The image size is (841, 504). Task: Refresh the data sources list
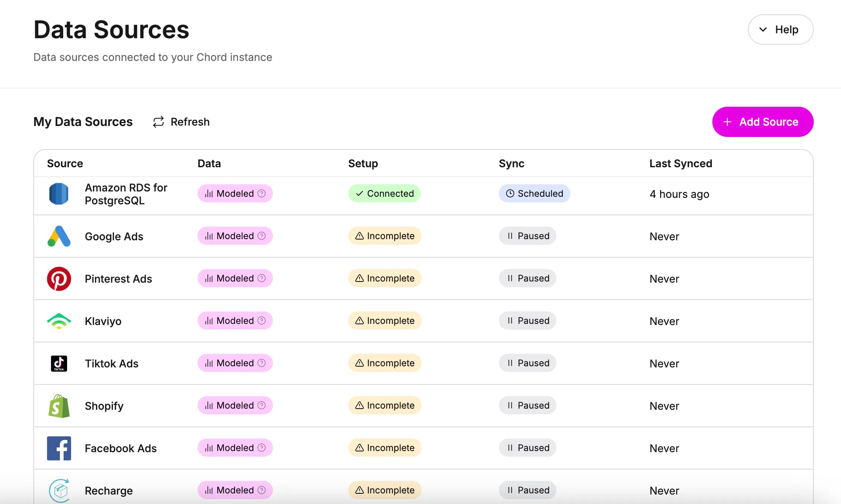point(181,122)
